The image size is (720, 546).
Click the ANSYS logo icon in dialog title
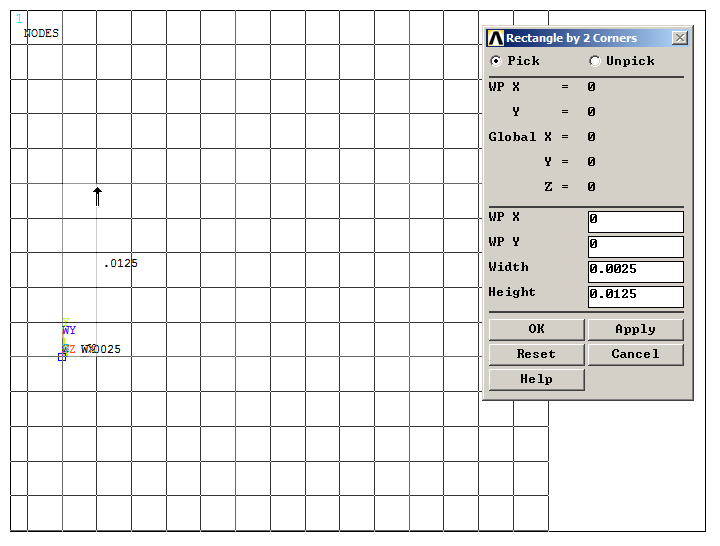[495, 38]
